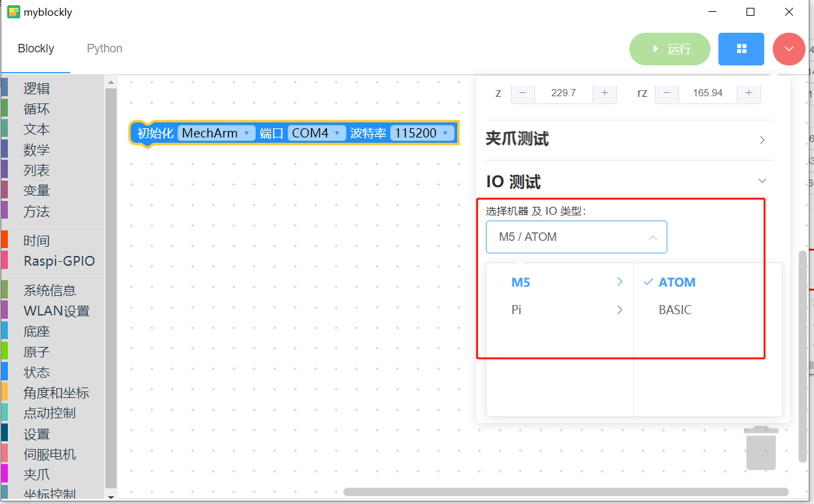Click the blue grid icon button

tap(741, 49)
